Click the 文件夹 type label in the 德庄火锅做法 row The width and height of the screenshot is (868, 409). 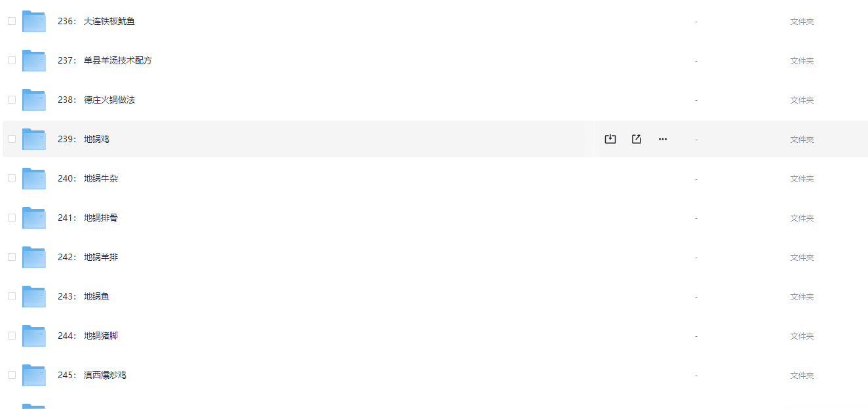point(802,100)
